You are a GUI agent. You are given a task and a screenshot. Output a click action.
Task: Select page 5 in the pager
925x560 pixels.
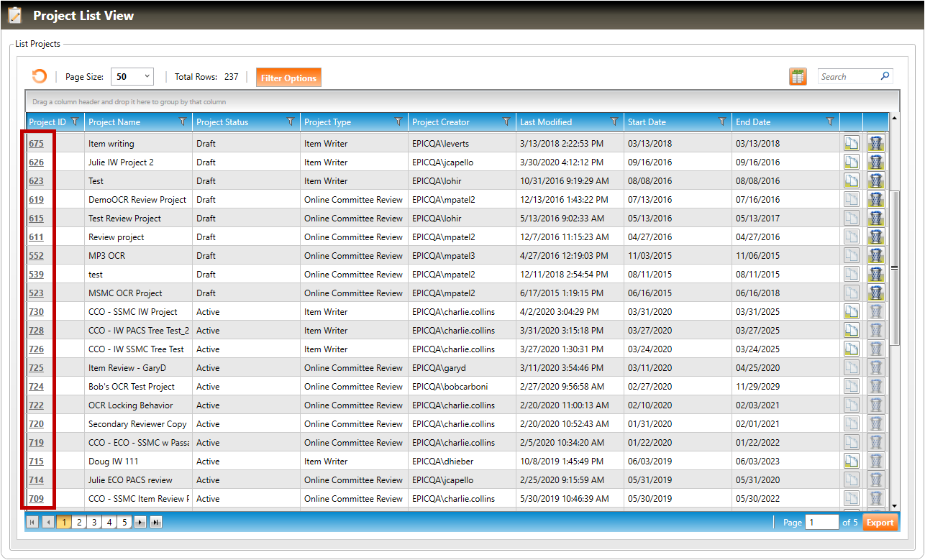tap(124, 523)
